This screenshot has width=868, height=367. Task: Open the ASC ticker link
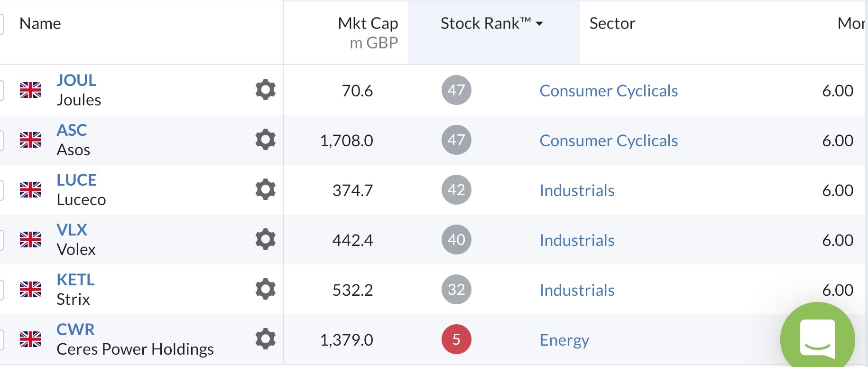pos(72,130)
